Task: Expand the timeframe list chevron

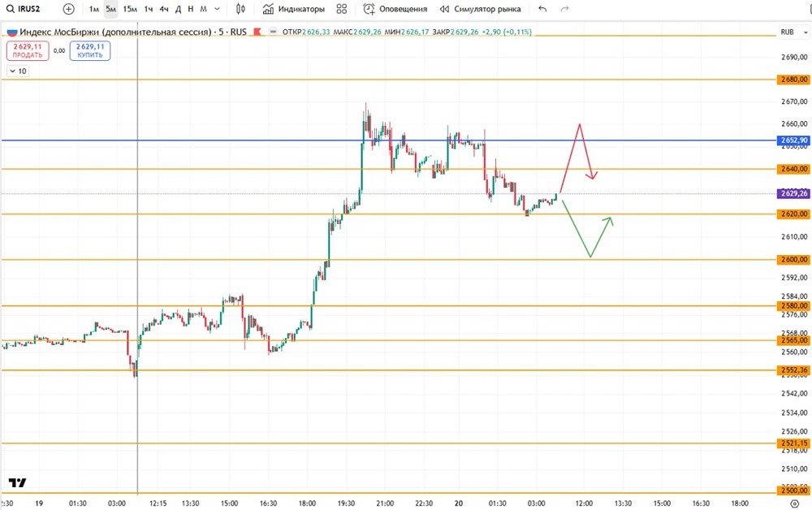Action: coord(217,9)
